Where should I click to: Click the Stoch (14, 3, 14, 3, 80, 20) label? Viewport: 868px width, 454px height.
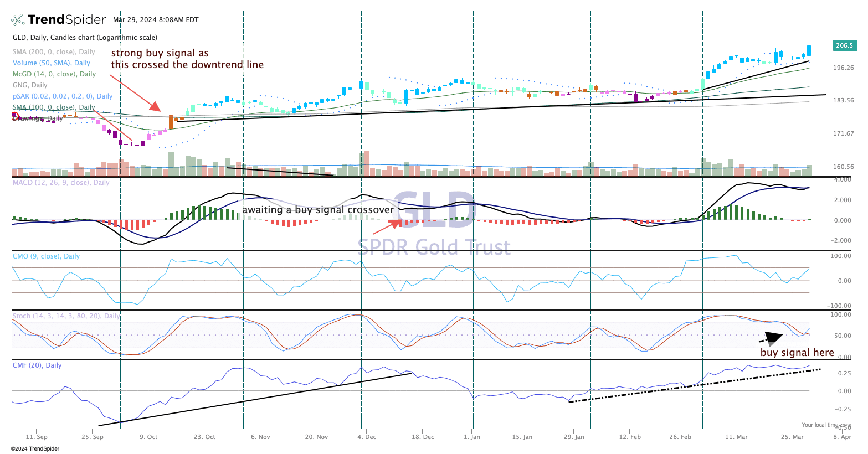pyautogui.click(x=66, y=316)
